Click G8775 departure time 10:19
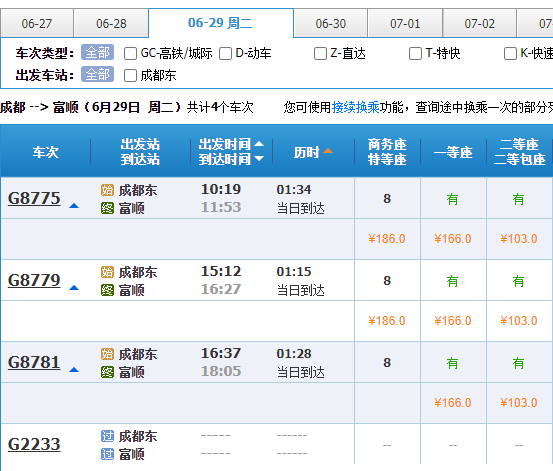This screenshot has width=553, height=471. pyautogui.click(x=221, y=189)
